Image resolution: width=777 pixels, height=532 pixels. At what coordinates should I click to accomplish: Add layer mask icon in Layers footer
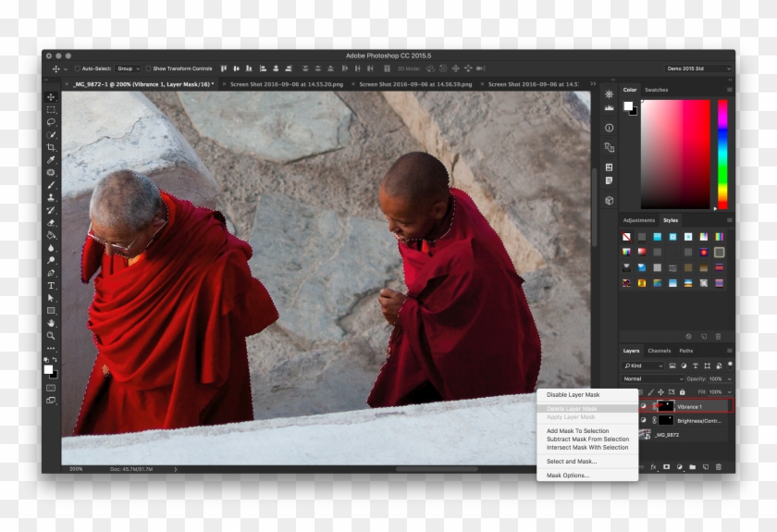[x=667, y=467]
